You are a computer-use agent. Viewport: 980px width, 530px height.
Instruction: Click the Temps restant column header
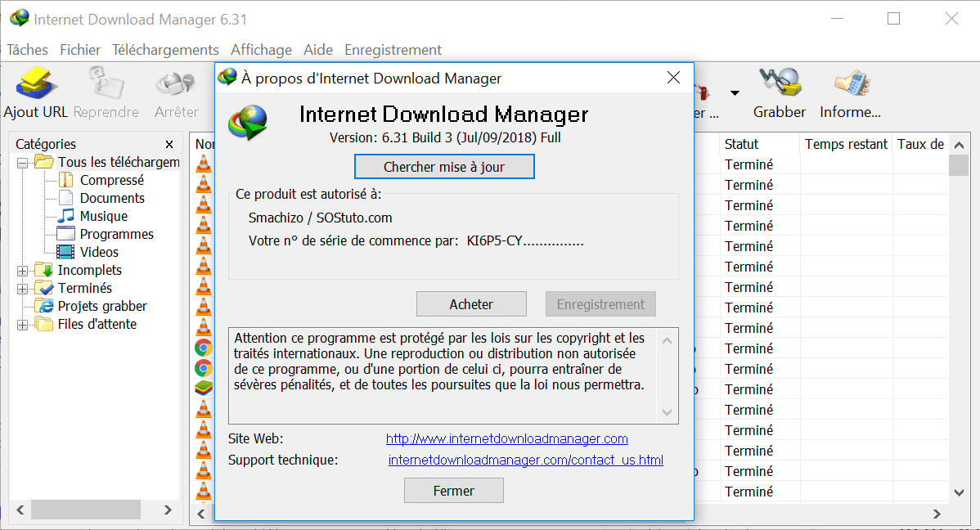click(846, 144)
